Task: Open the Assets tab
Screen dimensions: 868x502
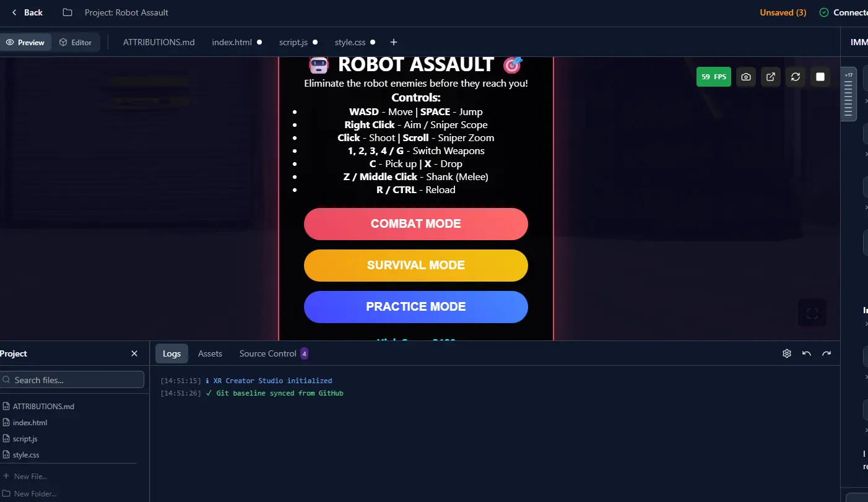Action: (x=210, y=353)
